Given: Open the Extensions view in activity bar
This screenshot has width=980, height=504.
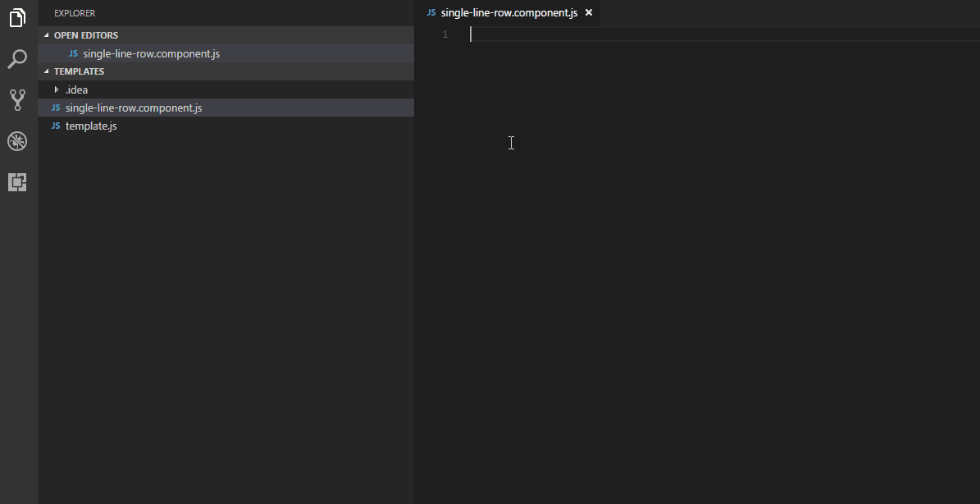Looking at the screenshot, I should 17,182.
